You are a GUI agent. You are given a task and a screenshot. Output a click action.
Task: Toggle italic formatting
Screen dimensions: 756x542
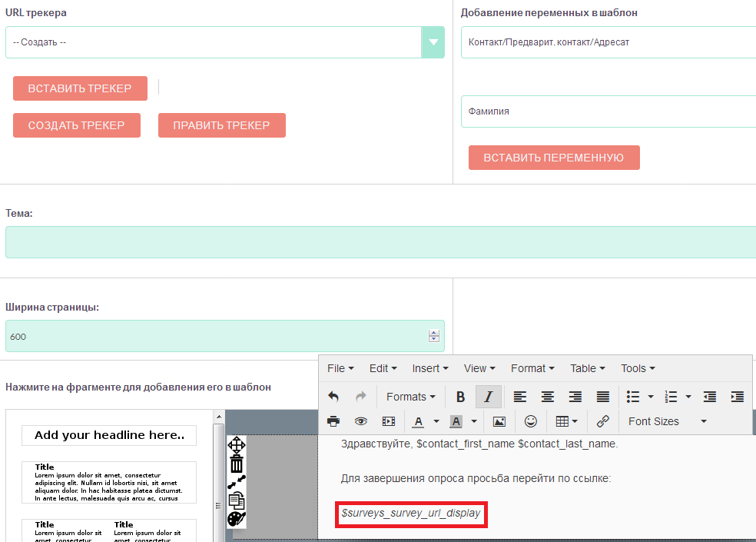pyautogui.click(x=489, y=397)
